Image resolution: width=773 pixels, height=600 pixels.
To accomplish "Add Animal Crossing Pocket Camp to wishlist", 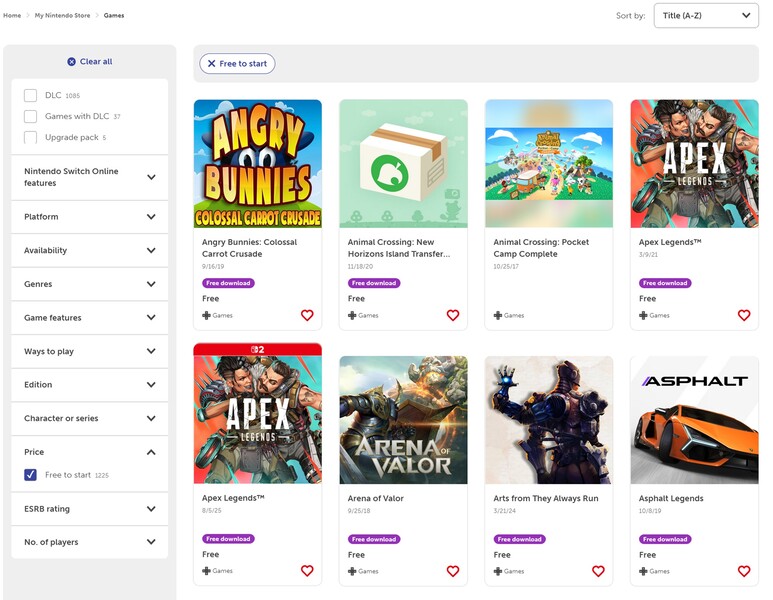I will pyautogui.click(x=598, y=315).
